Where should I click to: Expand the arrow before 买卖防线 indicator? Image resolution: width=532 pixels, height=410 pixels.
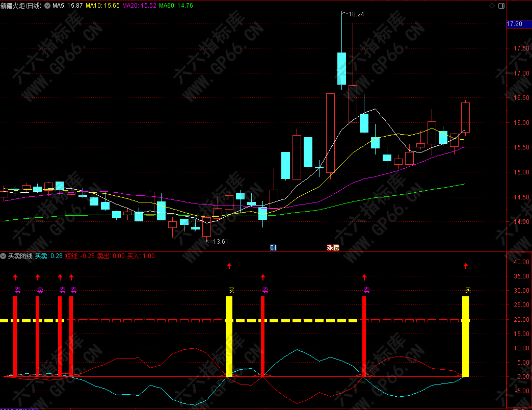pyautogui.click(x=3, y=256)
